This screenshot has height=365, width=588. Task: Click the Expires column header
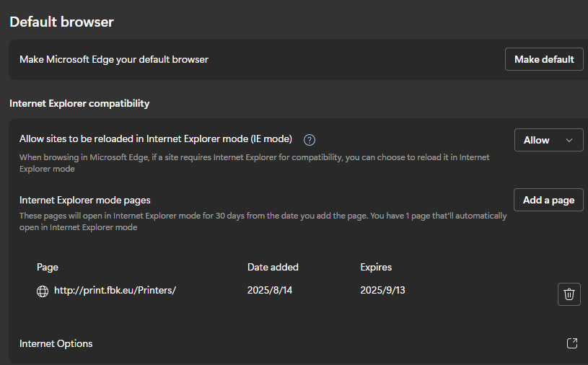[x=376, y=267]
